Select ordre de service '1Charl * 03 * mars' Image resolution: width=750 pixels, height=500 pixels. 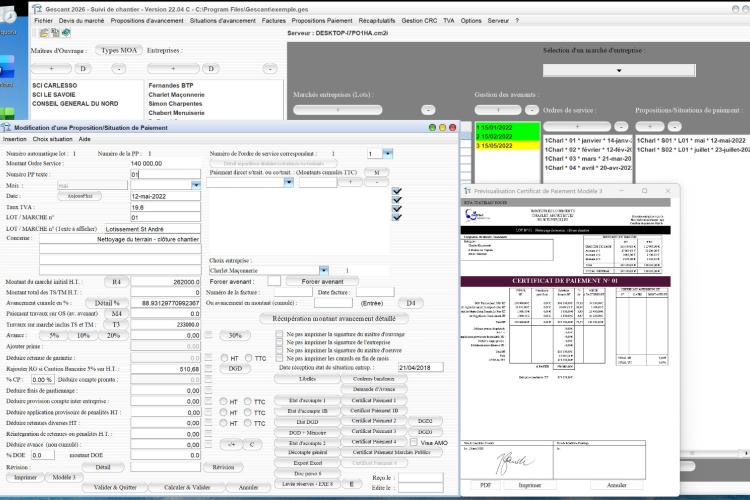pos(588,158)
